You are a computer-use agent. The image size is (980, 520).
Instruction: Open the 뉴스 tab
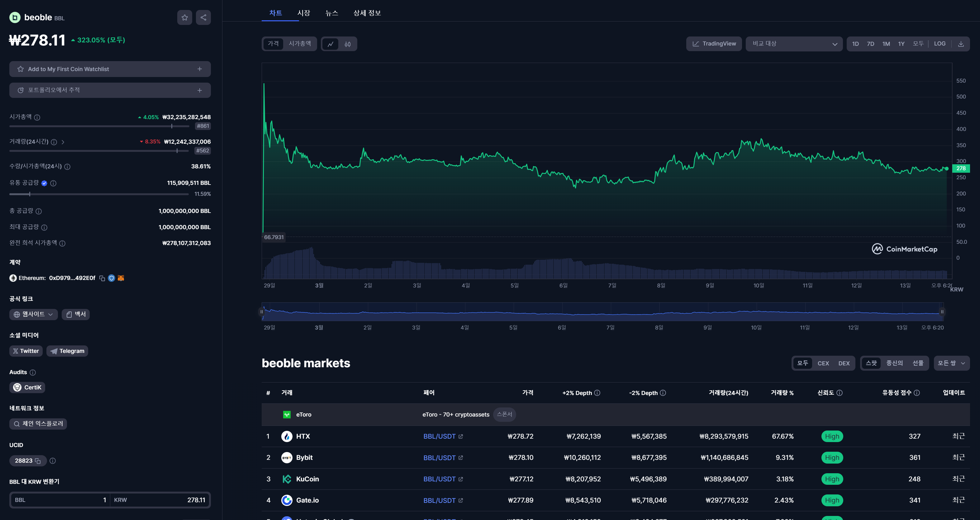331,13
